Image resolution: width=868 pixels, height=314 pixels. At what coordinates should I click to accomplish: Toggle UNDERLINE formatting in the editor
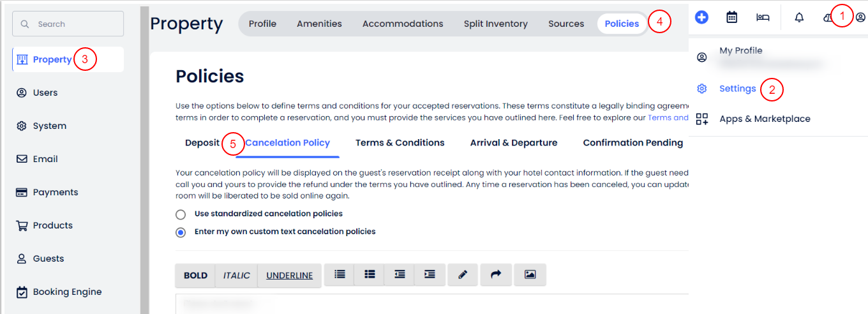tap(289, 276)
